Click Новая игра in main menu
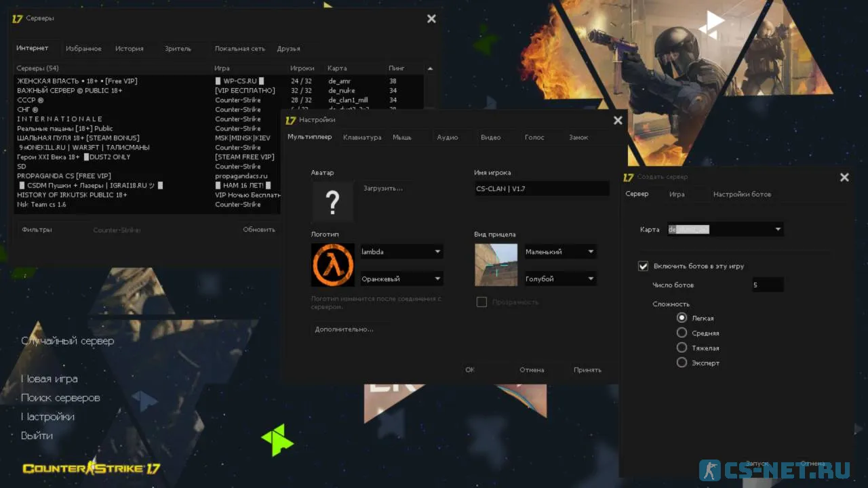 50,379
